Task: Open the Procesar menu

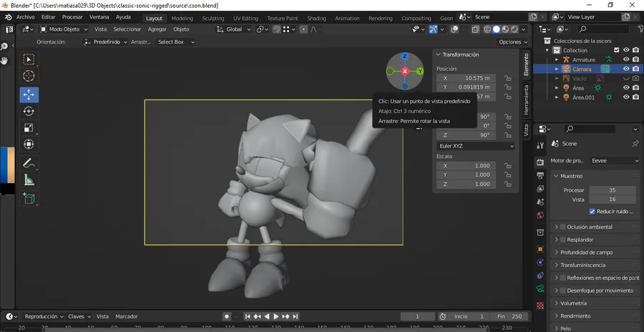Action: [x=72, y=17]
